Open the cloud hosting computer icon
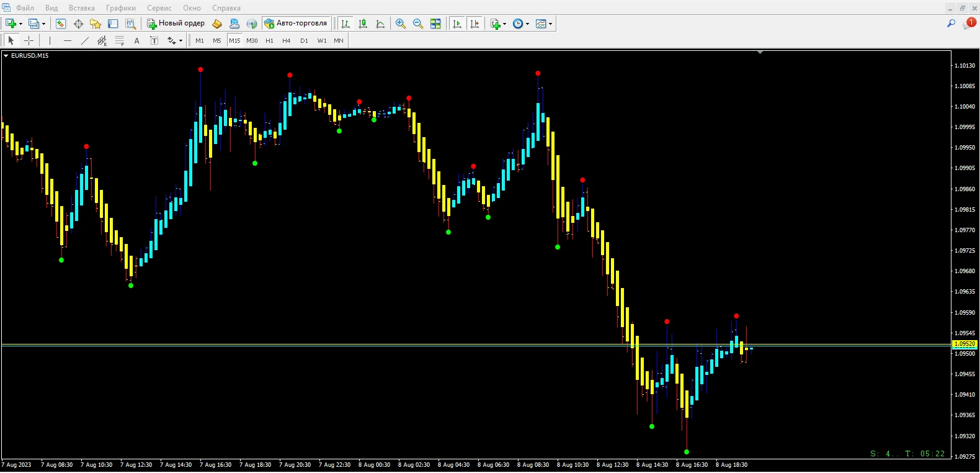Image resolution: width=980 pixels, height=473 pixels. (x=234, y=24)
